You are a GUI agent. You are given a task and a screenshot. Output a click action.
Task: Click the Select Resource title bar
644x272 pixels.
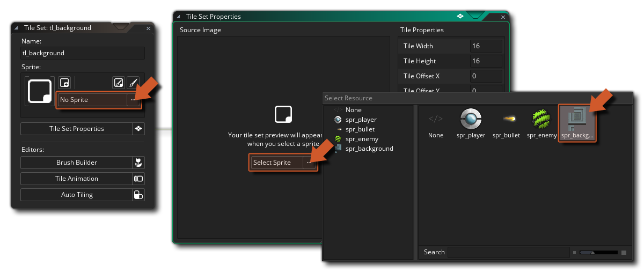point(478,98)
